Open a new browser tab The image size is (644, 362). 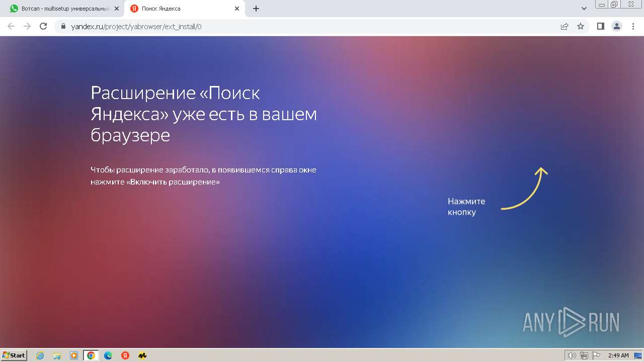(256, 9)
